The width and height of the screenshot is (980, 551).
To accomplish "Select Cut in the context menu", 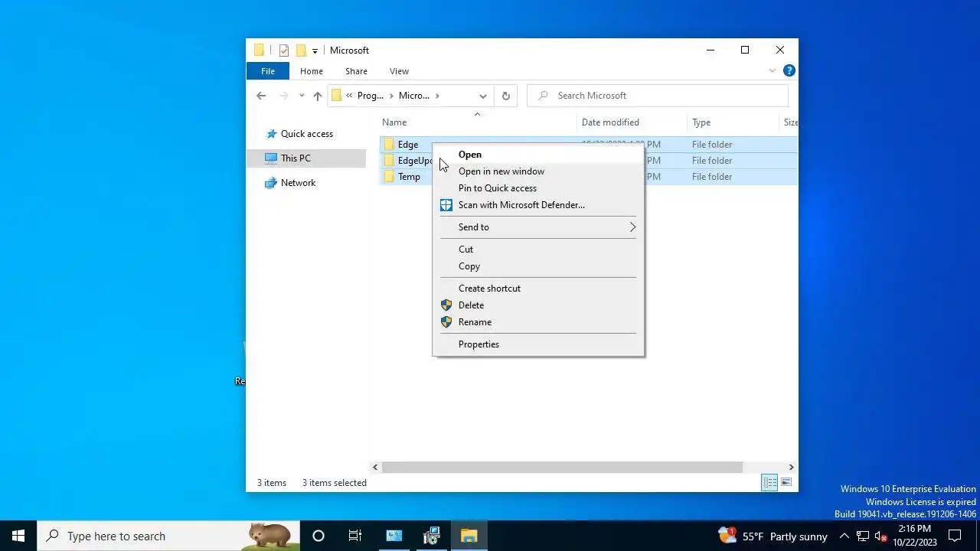I will point(538,249).
